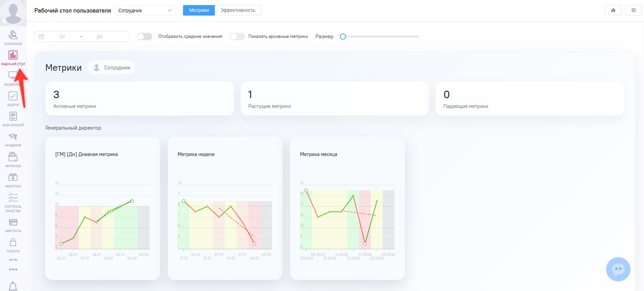The image size is (644, 291).
Task: Open the Финансы sidebar icon
Action: (x=13, y=160)
